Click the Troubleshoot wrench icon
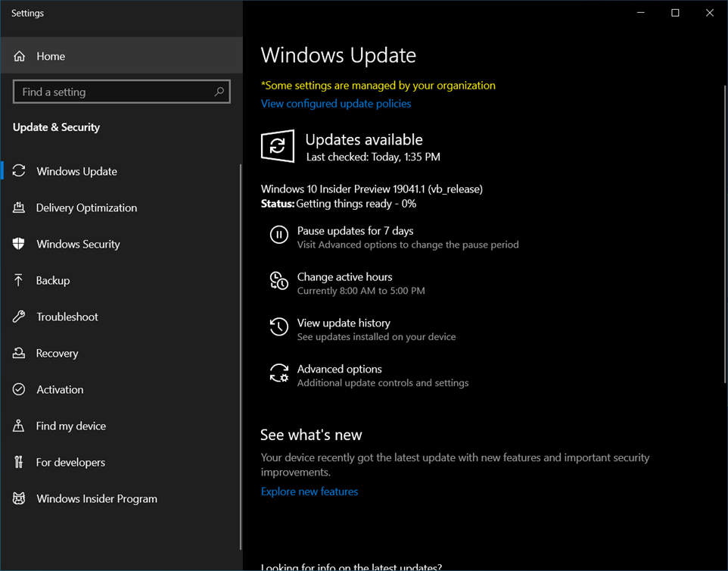Image resolution: width=728 pixels, height=571 pixels. pyautogui.click(x=19, y=317)
